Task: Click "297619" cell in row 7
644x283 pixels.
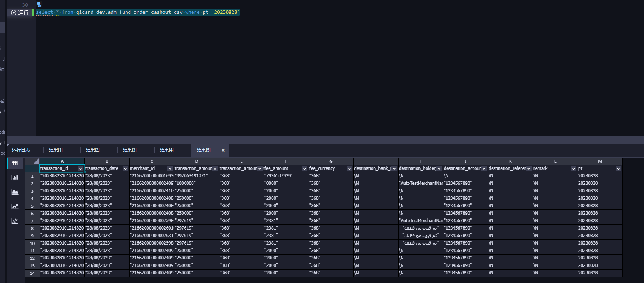Action: pos(196,221)
